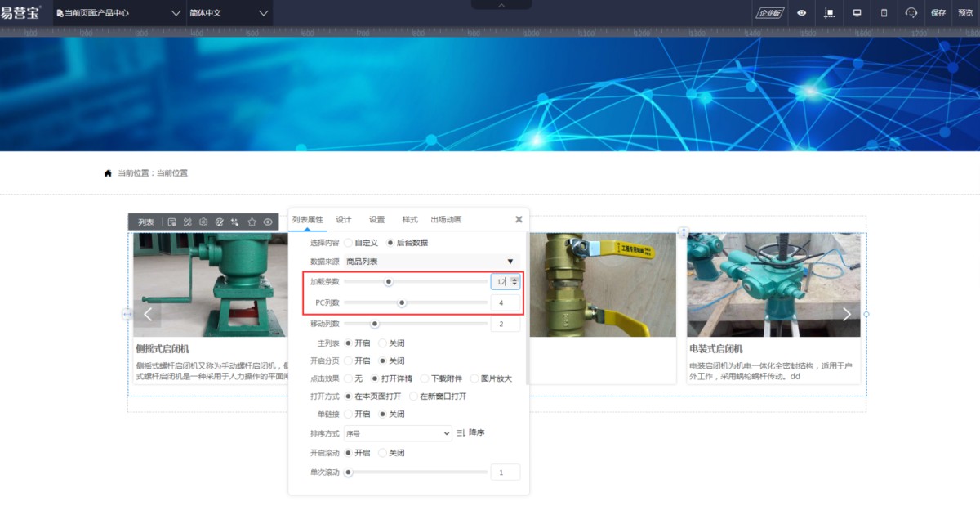Open the 数据来源 商品列表 dropdown
Viewport: 980px width, 506px height.
pos(430,262)
